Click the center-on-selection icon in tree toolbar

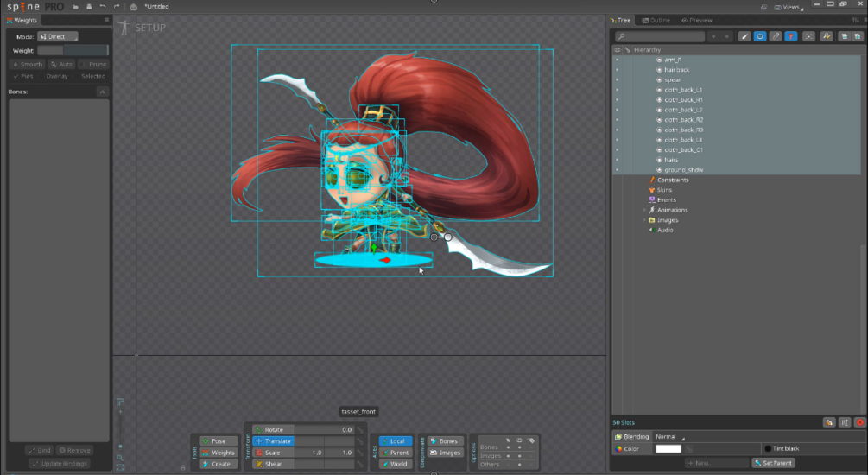[x=808, y=36]
